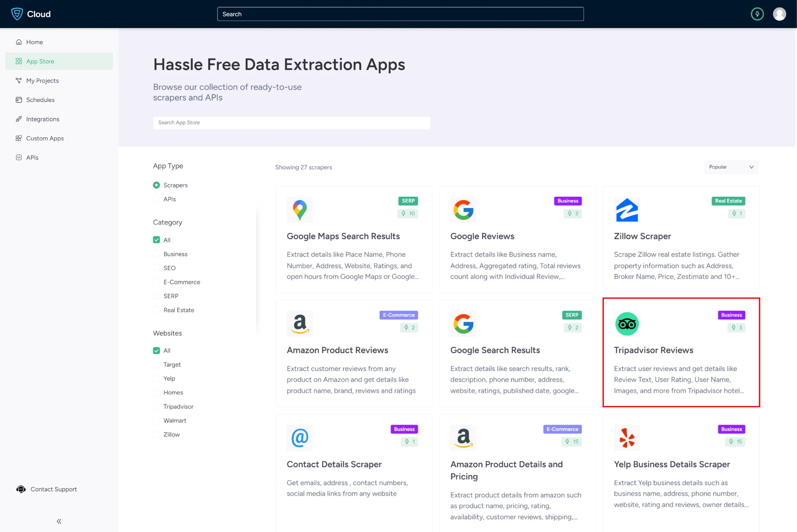Open Amazon Product Details and Pricing title
This screenshot has width=797, height=532.
tap(506, 470)
